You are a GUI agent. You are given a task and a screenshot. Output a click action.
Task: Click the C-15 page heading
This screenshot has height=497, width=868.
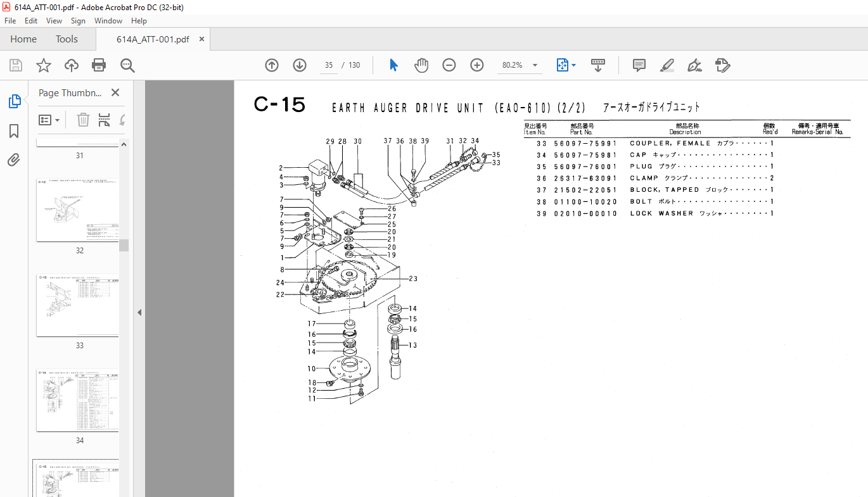pos(279,104)
